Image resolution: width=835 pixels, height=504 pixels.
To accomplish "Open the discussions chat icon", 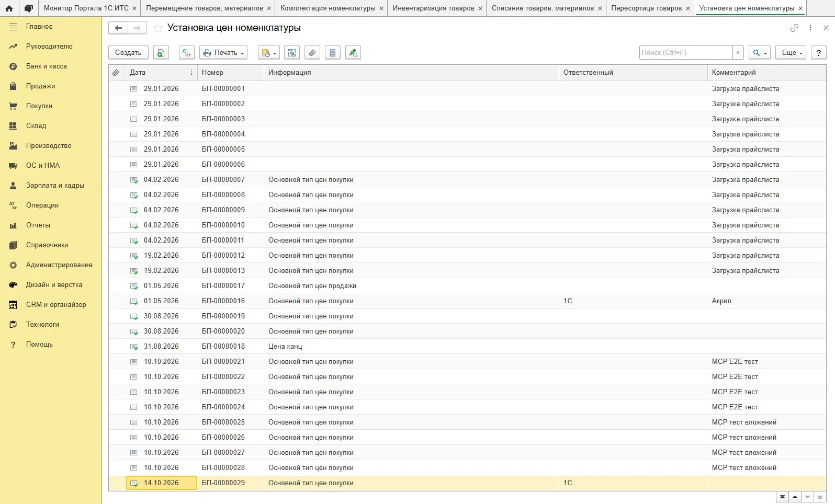I will [29, 8].
